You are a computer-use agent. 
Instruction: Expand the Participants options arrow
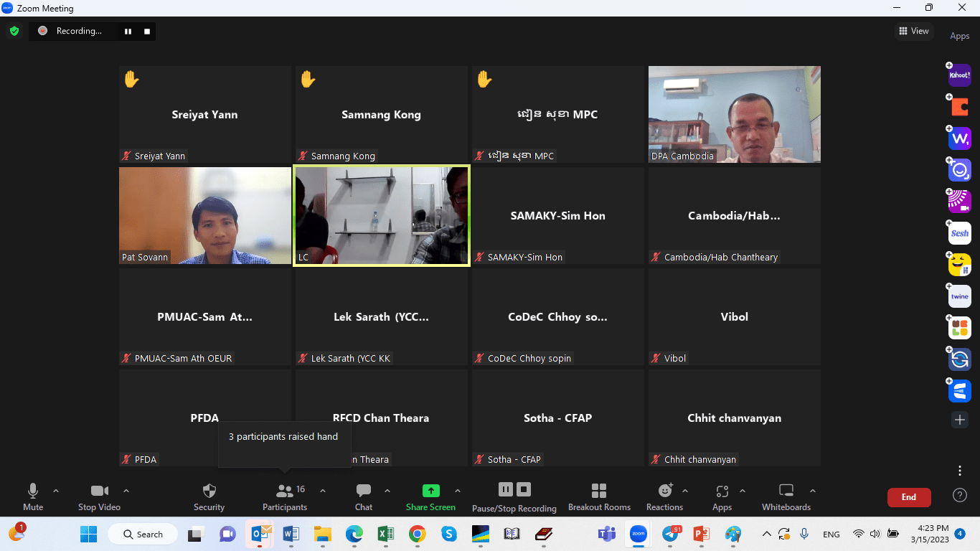click(323, 491)
